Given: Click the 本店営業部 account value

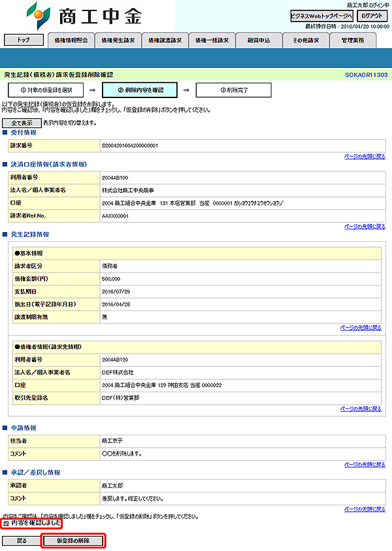Looking at the screenshot, I should click(x=193, y=203).
